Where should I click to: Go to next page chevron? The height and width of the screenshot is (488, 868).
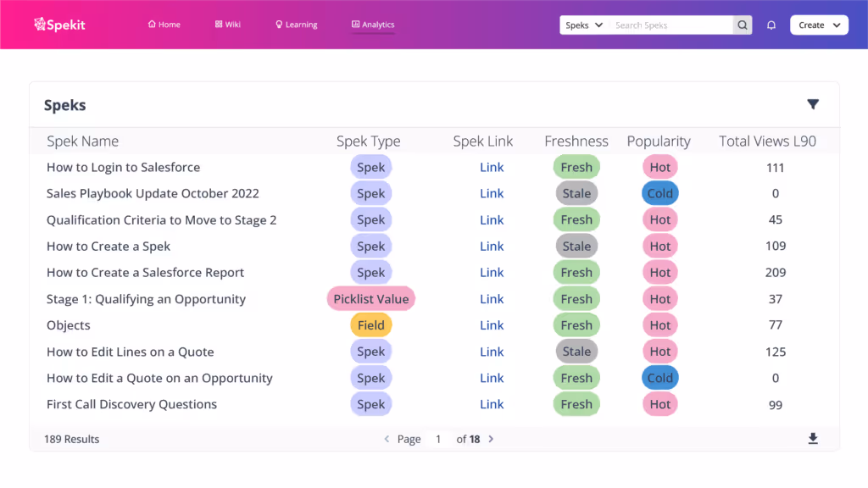pyautogui.click(x=491, y=439)
